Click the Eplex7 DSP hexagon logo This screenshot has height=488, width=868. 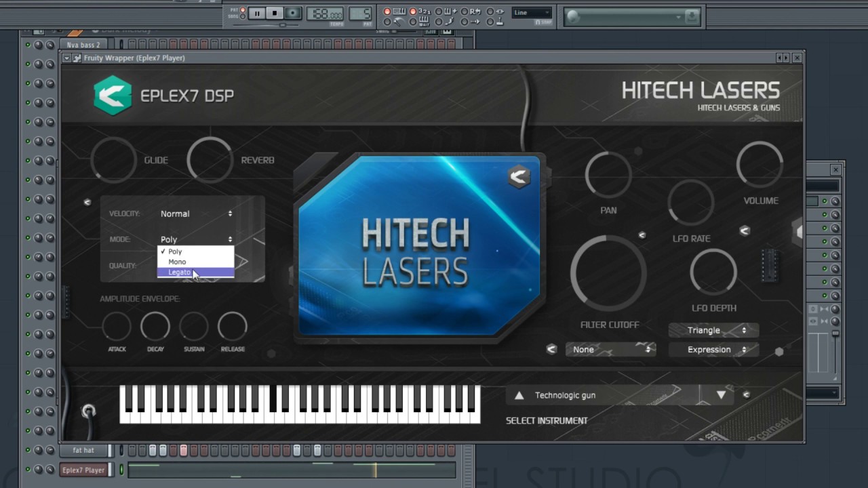[x=113, y=96]
